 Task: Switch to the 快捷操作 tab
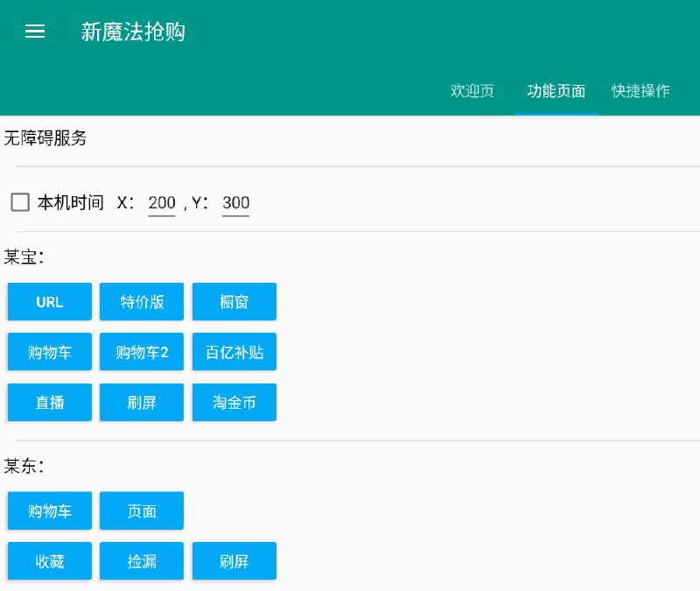coord(640,91)
